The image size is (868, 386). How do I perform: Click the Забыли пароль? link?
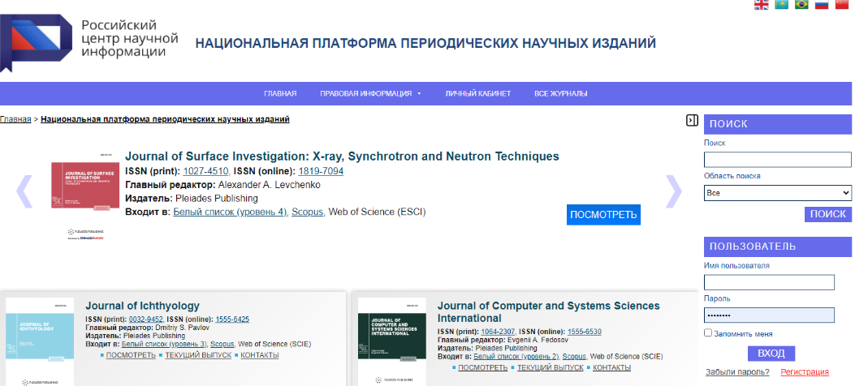click(x=737, y=371)
